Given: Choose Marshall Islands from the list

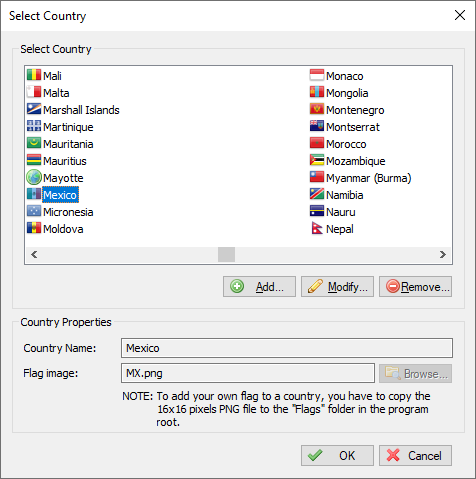Looking at the screenshot, I should pyautogui.click(x=81, y=110).
